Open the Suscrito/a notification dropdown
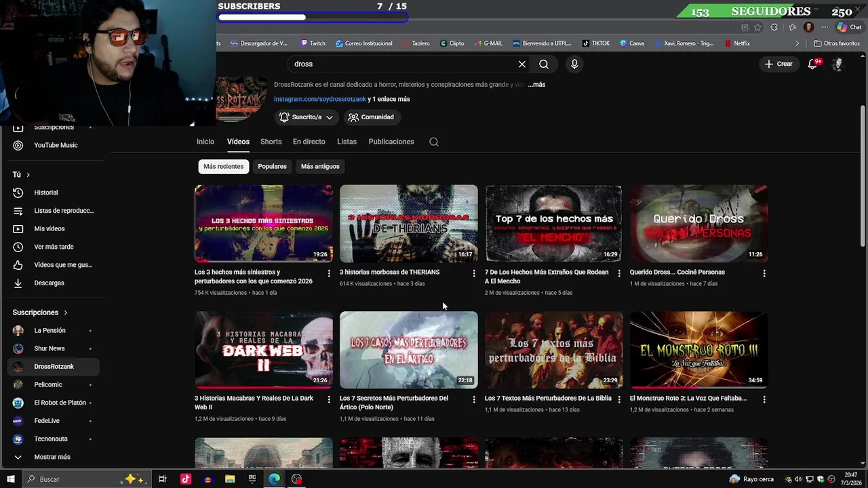Screen dimensions: 868x488 pos(307,117)
